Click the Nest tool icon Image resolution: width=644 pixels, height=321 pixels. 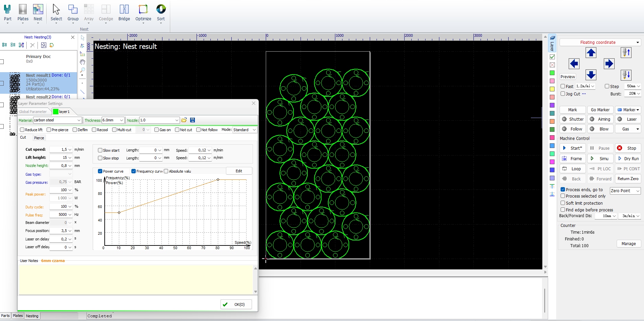(x=38, y=9)
